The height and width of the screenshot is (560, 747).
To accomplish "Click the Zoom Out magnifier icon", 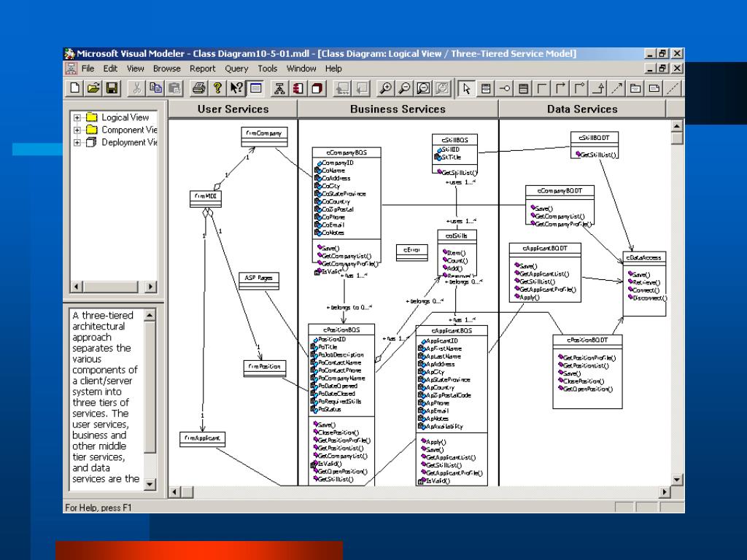I will pyautogui.click(x=404, y=88).
